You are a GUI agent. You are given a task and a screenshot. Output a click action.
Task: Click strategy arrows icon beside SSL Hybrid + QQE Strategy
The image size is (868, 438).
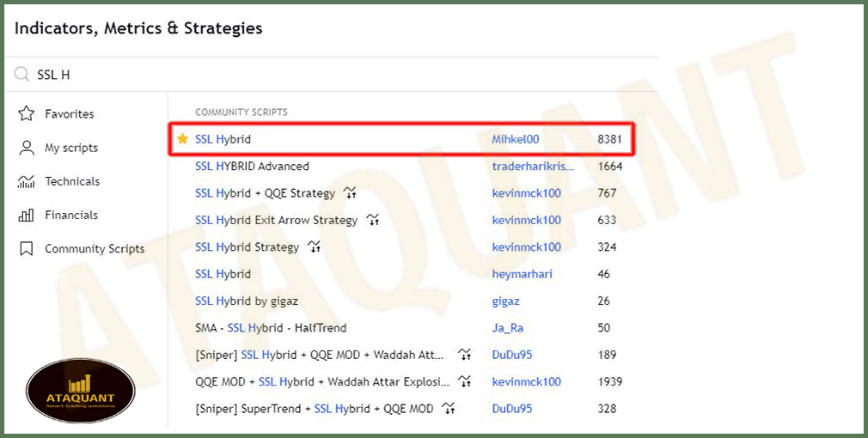pyautogui.click(x=350, y=193)
